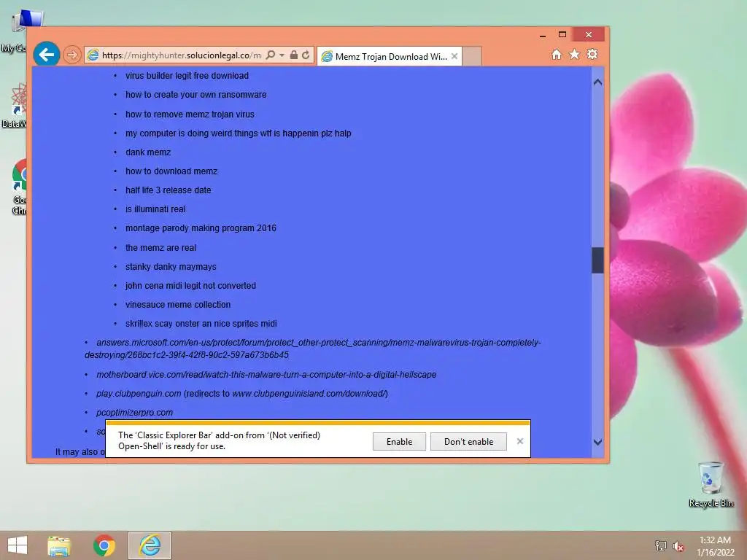Click 'montage parody making program 2016'
The width and height of the screenshot is (747, 560).
coord(201,228)
